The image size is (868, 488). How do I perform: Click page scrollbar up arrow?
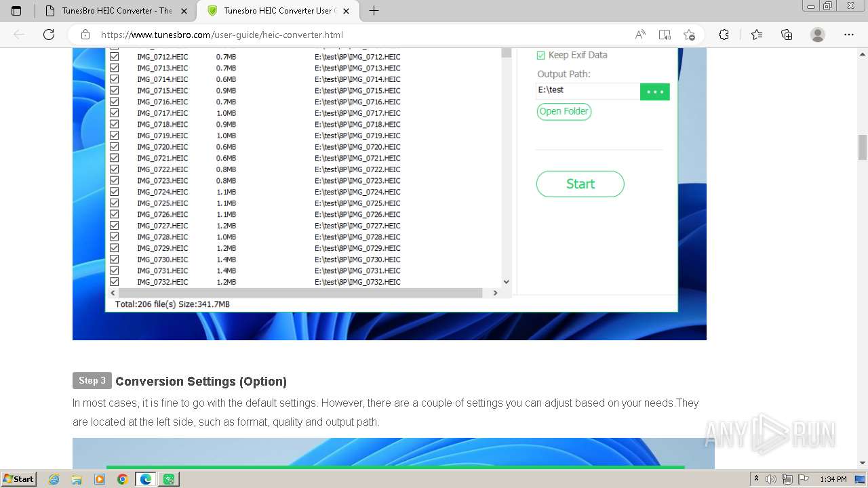(863, 53)
